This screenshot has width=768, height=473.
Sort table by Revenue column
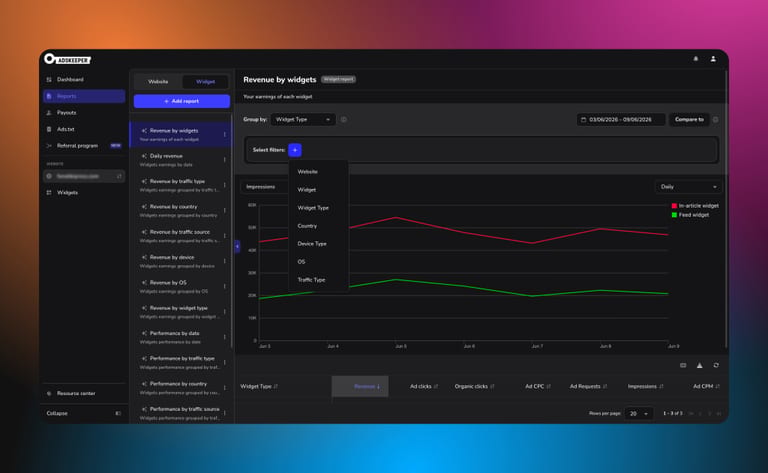click(x=360, y=386)
